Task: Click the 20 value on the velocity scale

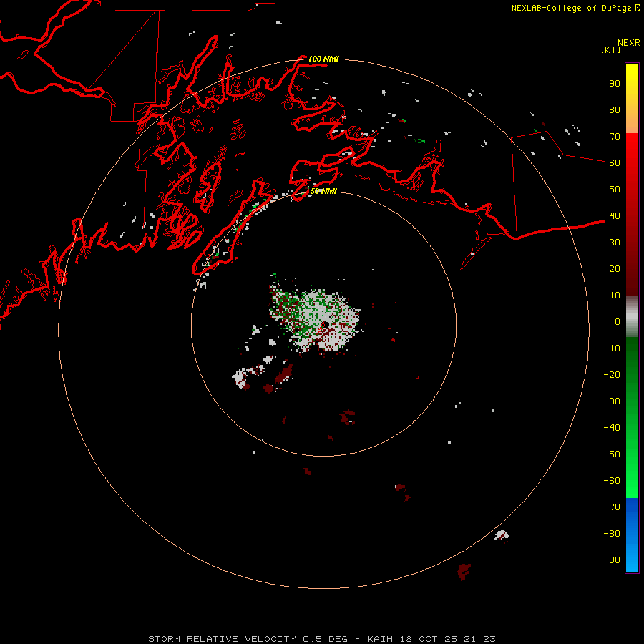Action: 615,268
